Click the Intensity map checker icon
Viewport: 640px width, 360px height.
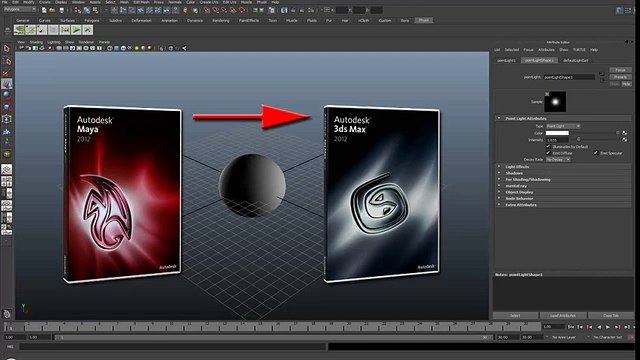tap(624, 140)
